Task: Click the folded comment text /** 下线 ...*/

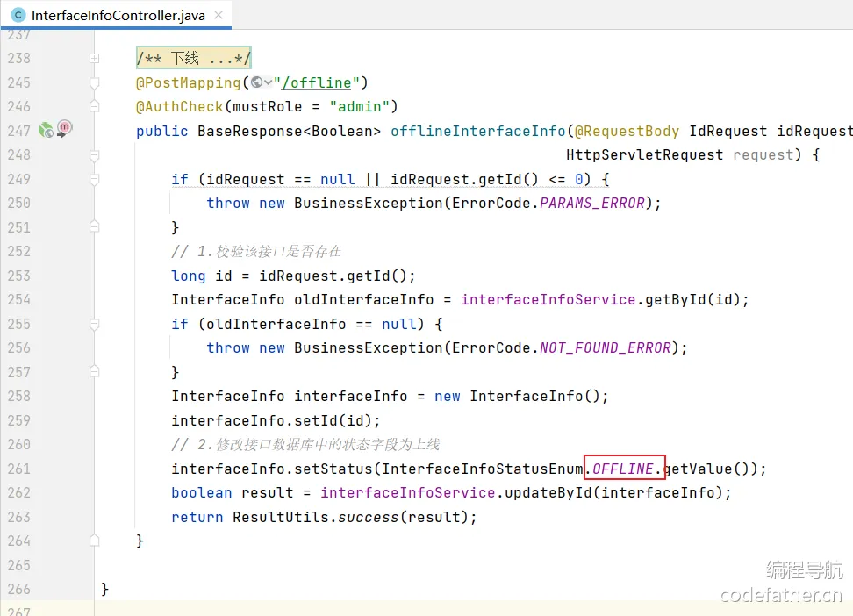Action: pyautogui.click(x=194, y=58)
